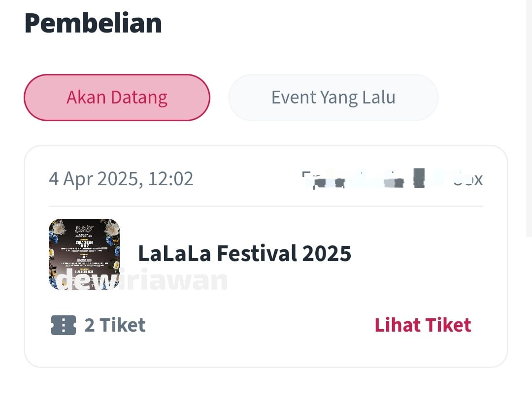Click the logo at the poster thumbnail's top center
The height and width of the screenshot is (407, 532).
[x=84, y=229]
